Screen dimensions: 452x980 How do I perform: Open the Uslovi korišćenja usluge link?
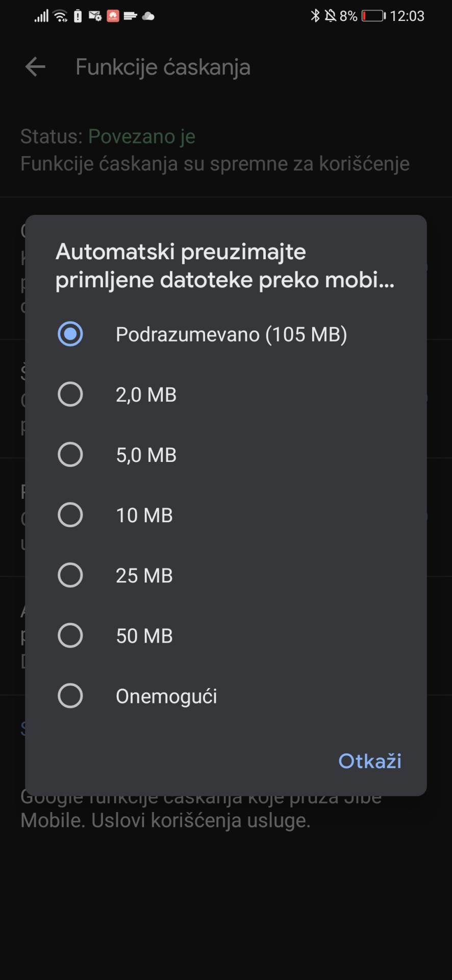pos(199,820)
